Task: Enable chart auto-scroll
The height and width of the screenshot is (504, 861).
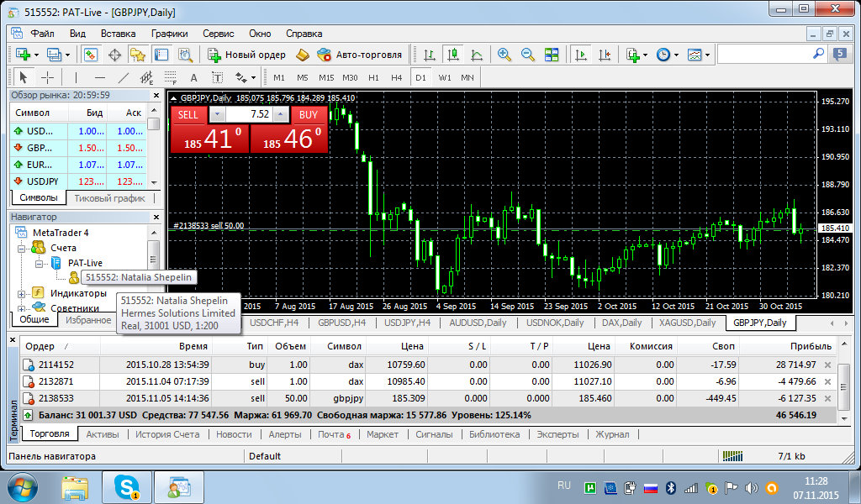Action: [x=580, y=55]
